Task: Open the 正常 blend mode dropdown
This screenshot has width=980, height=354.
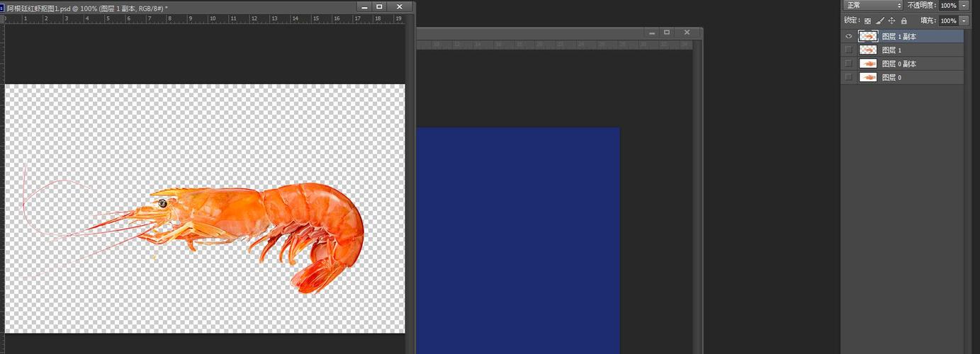Action: coord(873,5)
